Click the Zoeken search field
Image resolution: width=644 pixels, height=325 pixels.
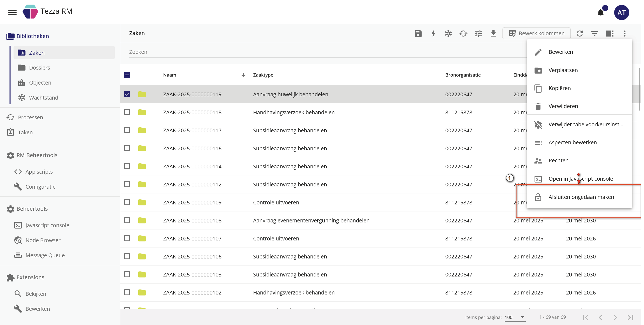pyautogui.click(x=328, y=52)
